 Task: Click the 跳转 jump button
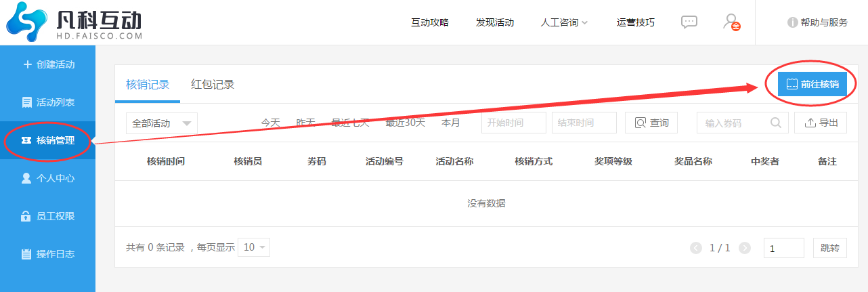[830, 248]
